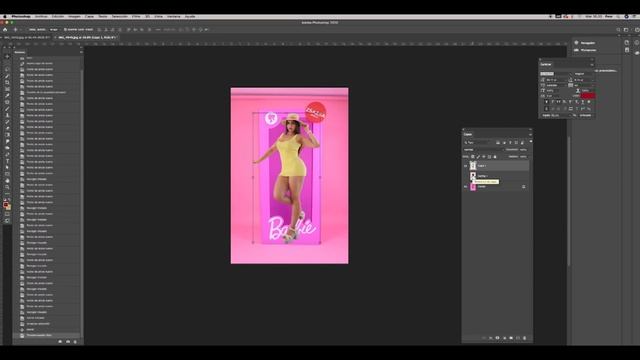This screenshot has width=640, height=360.
Task: Select the Clone Stamp tool
Action: (7, 115)
